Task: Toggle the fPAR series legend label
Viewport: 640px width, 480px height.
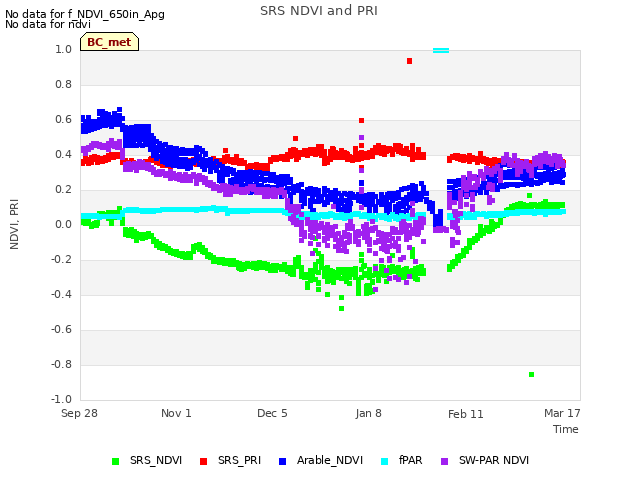Action: coord(410,460)
